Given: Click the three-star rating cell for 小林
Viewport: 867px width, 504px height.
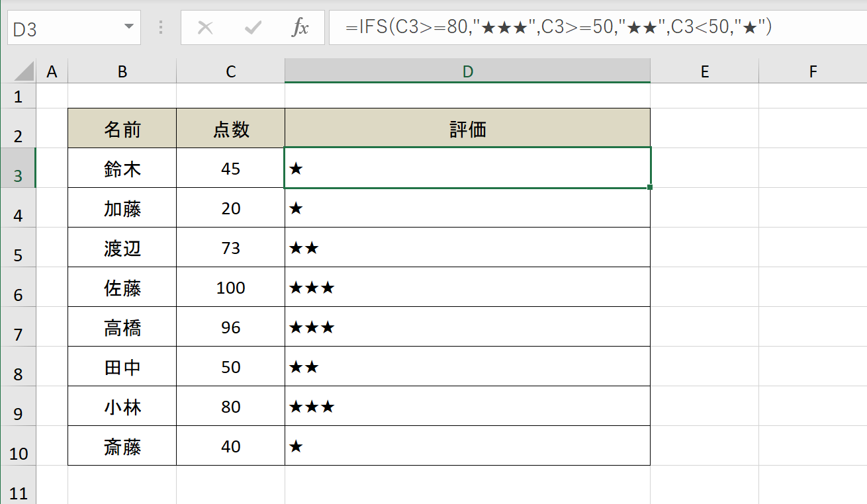Looking at the screenshot, I should 468,406.
